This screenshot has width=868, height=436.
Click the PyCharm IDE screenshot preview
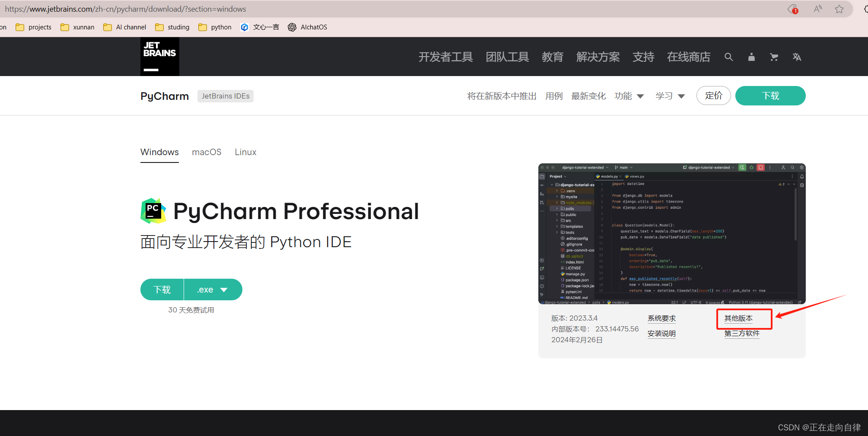671,234
